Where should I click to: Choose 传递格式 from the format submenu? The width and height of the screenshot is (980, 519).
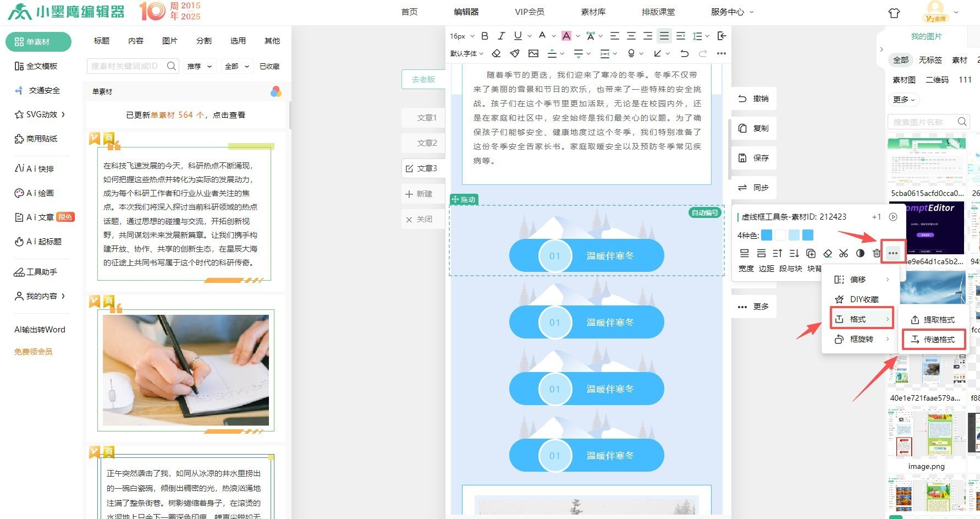(x=933, y=340)
